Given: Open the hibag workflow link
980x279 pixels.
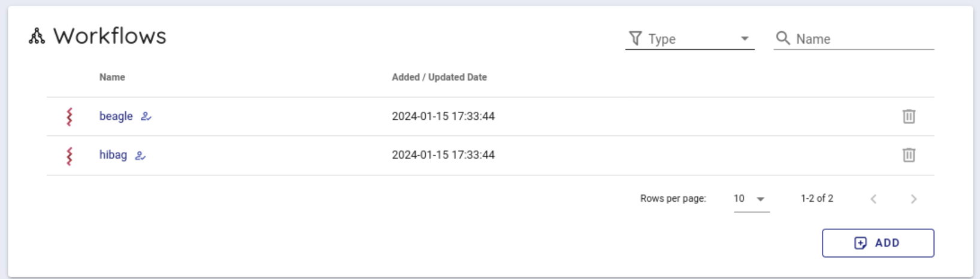Looking at the screenshot, I should [x=113, y=155].
